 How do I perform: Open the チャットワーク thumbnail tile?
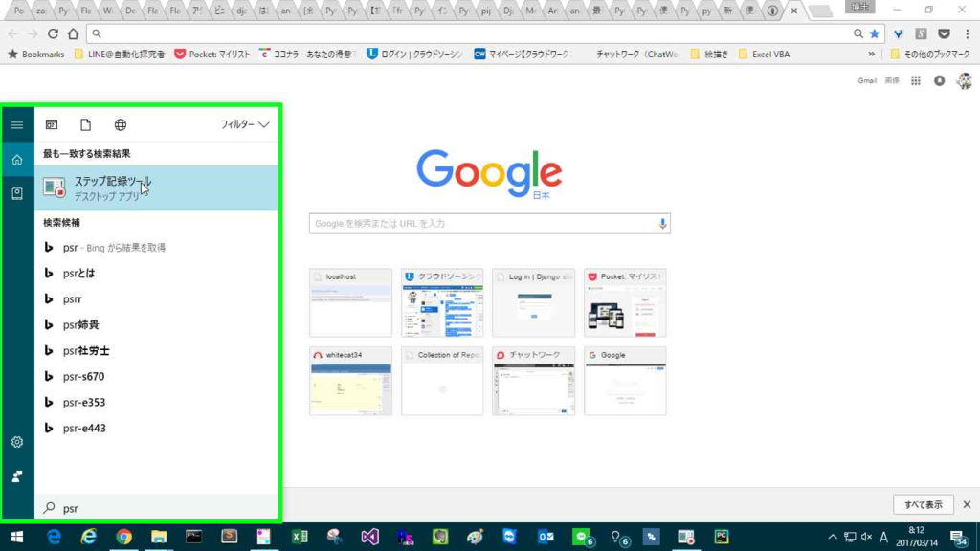point(534,381)
